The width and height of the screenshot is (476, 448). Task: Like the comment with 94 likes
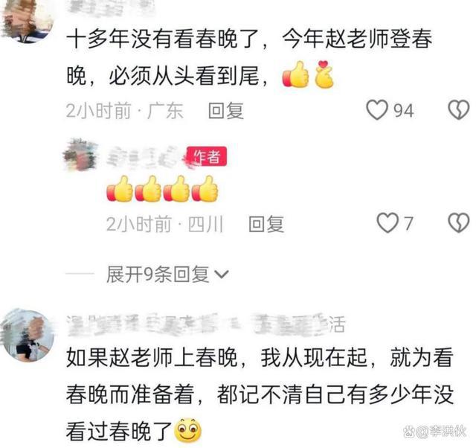[x=377, y=110]
